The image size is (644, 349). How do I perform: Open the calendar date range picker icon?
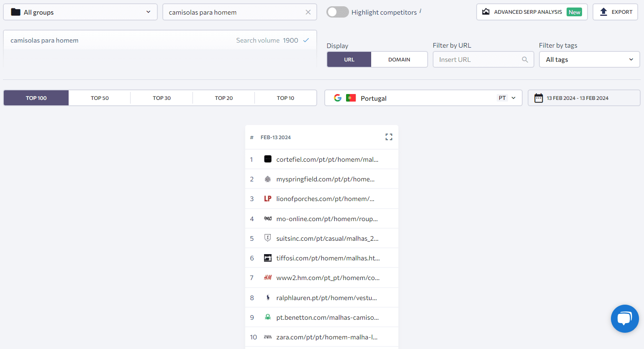click(x=538, y=98)
